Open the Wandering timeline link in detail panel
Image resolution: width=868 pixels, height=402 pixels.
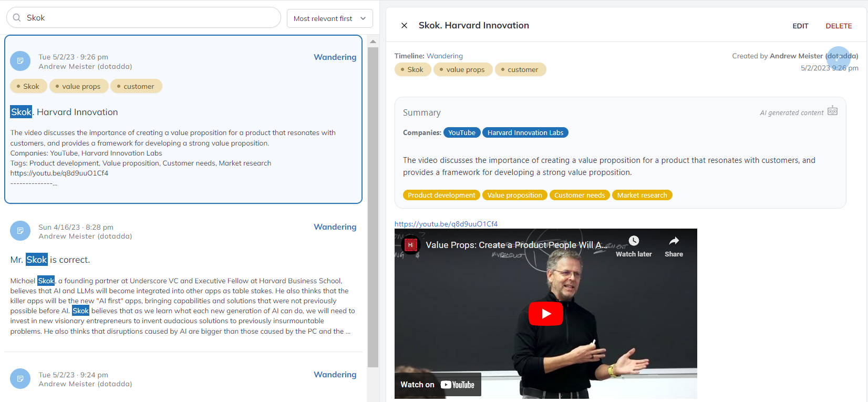(x=445, y=56)
